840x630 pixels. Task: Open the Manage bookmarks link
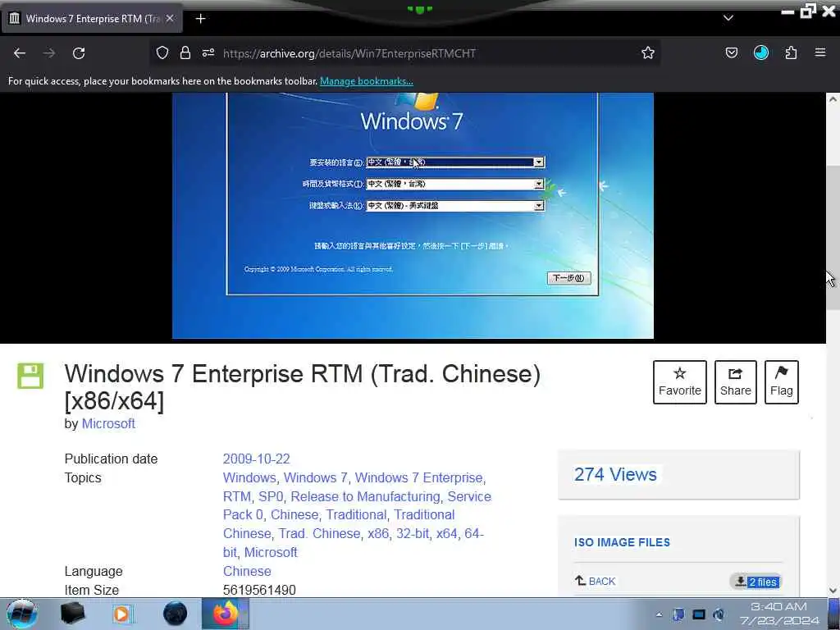367,81
